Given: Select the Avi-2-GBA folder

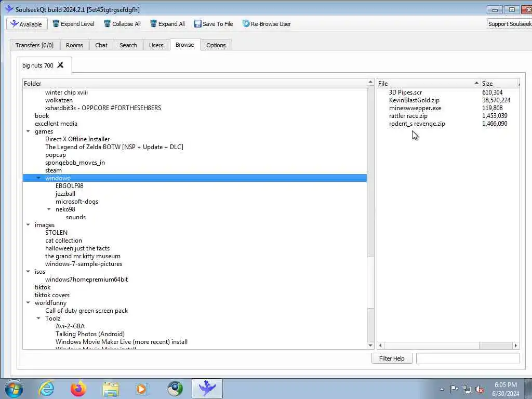Looking at the screenshot, I should point(70,326).
